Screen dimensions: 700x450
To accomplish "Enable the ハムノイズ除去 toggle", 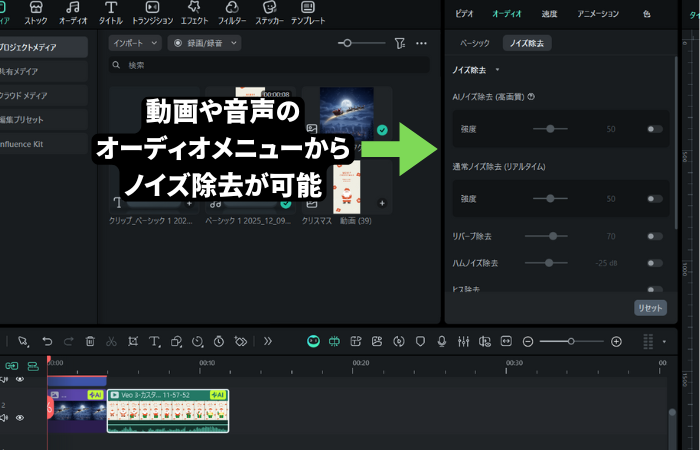I will click(655, 263).
